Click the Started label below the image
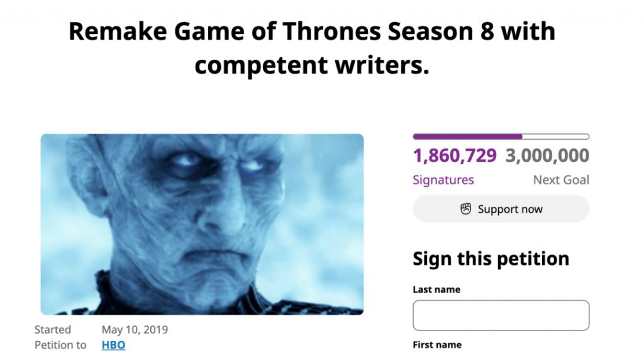This screenshot has width=644, height=353. point(53,330)
